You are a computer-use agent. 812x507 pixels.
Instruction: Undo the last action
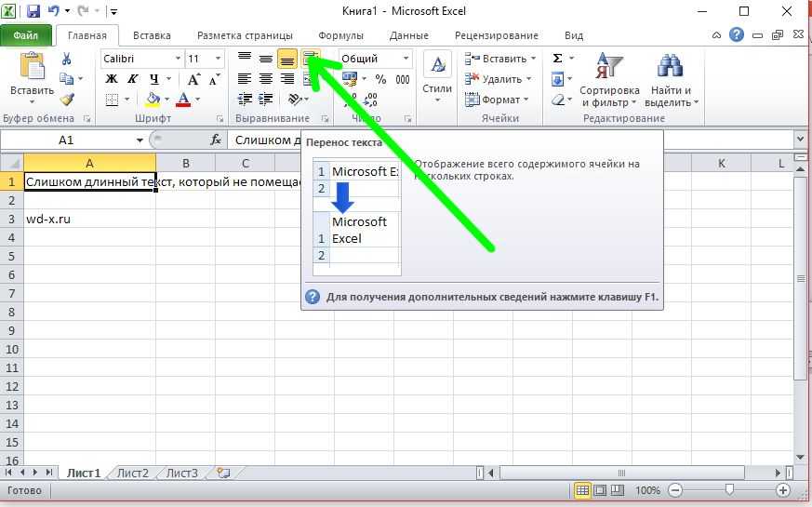tap(53, 11)
